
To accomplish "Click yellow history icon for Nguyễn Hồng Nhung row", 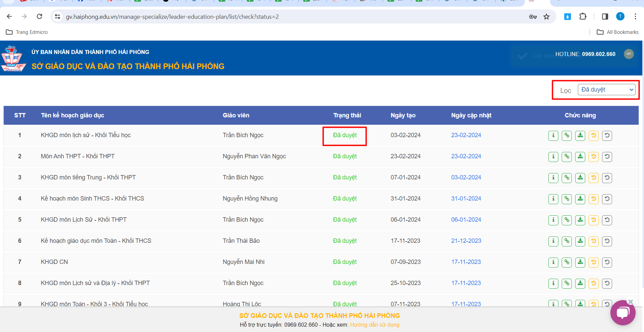I will click(593, 199).
